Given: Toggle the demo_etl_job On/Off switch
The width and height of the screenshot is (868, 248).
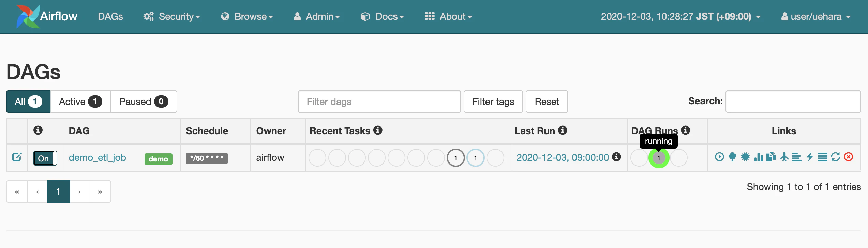Looking at the screenshot, I should pyautogui.click(x=45, y=158).
